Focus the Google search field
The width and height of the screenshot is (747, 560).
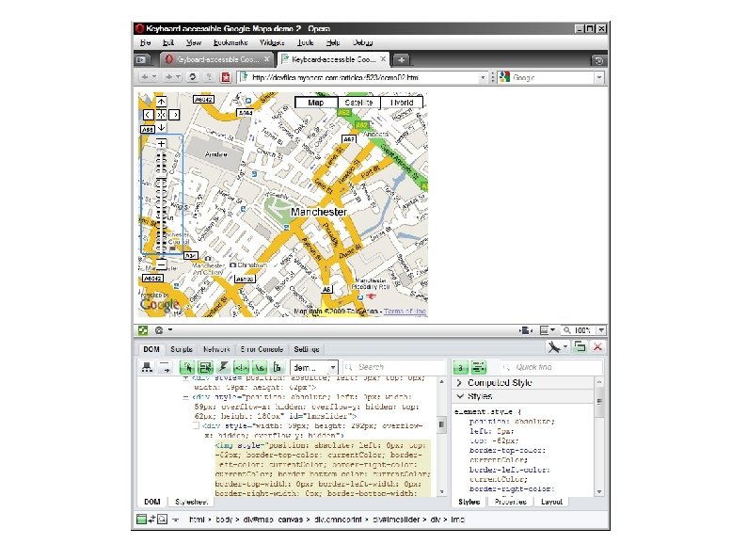(x=551, y=77)
